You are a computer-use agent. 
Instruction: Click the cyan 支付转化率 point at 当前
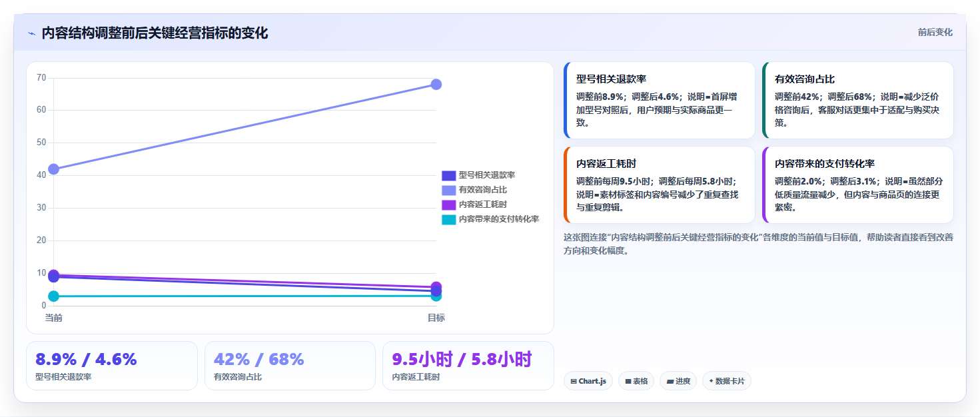tap(53, 296)
